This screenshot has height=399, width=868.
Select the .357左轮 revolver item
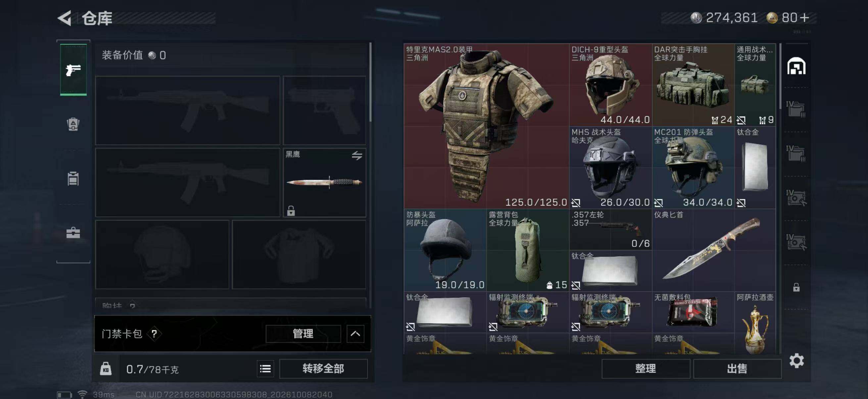click(610, 229)
